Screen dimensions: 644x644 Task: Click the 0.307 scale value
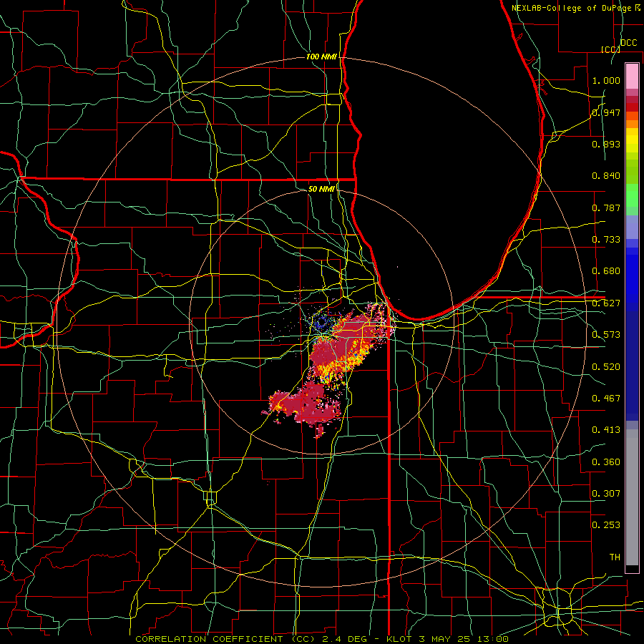[606, 494]
